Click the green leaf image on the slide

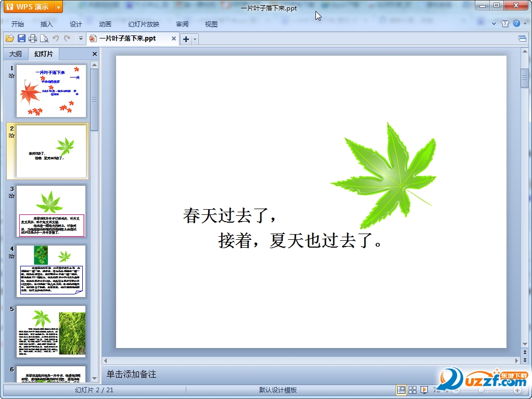tap(383, 175)
